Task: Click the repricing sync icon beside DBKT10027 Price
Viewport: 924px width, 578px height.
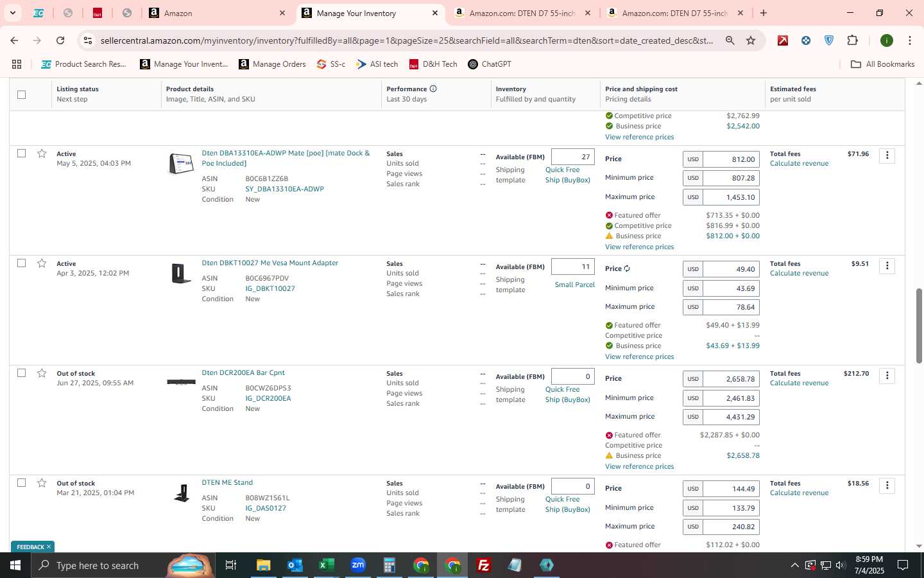Action: point(627,268)
